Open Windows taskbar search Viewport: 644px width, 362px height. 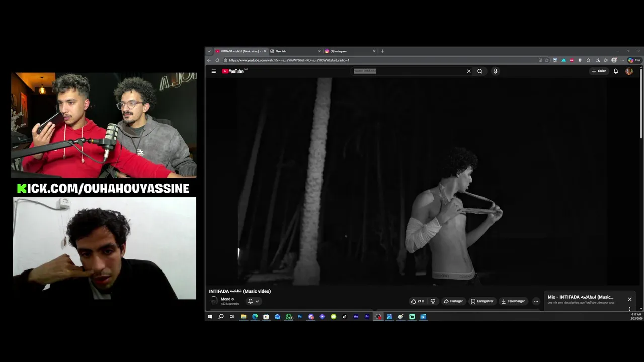click(221, 317)
